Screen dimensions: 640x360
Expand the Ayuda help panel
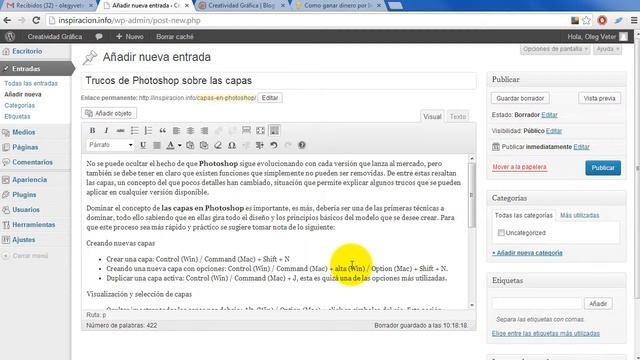[x=607, y=49]
